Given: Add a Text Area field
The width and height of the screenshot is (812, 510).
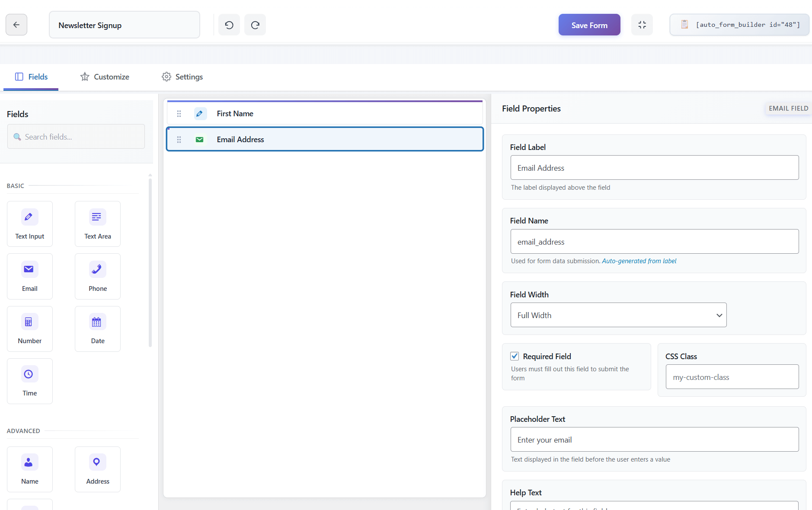Looking at the screenshot, I should point(97,223).
